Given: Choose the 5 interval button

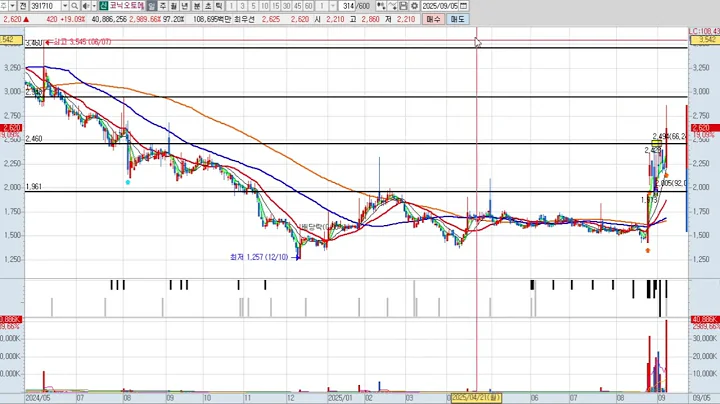Looking at the screenshot, I should pyautogui.click(x=253, y=6).
